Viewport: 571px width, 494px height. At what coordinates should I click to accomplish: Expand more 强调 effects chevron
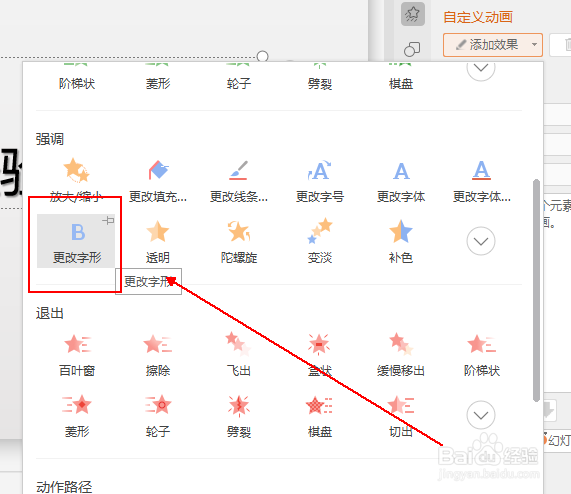[481, 241]
